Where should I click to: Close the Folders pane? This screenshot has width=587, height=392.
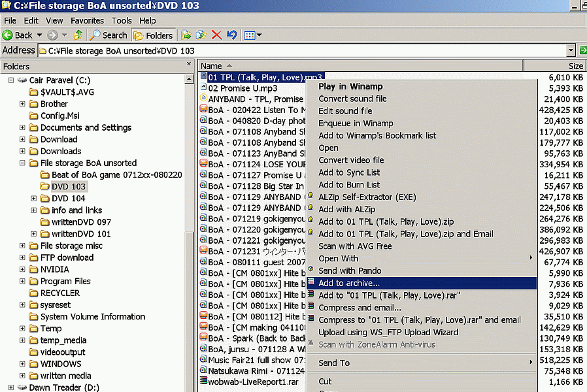click(x=189, y=64)
